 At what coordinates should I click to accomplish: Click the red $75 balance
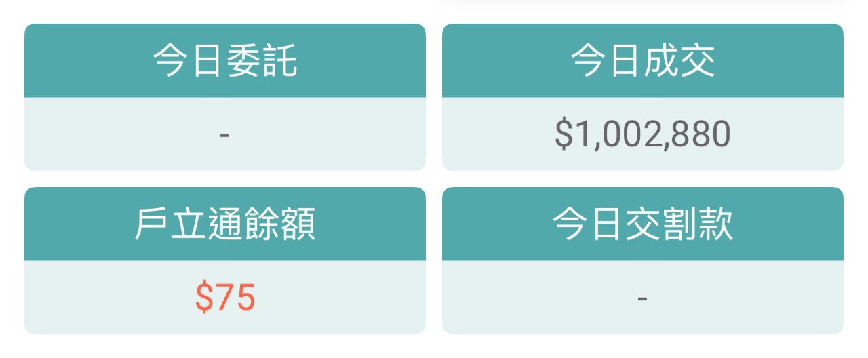tap(225, 298)
